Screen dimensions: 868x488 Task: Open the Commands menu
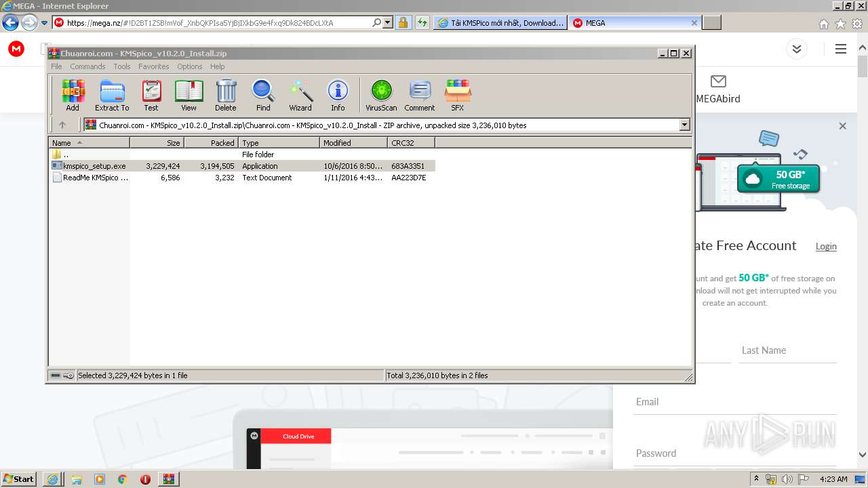(x=87, y=66)
